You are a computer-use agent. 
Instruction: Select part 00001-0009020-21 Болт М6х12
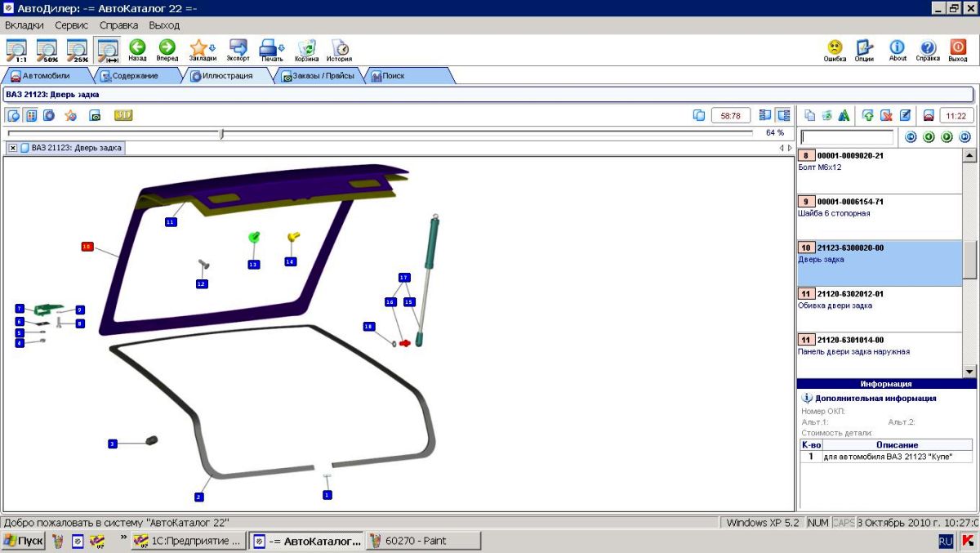point(880,171)
